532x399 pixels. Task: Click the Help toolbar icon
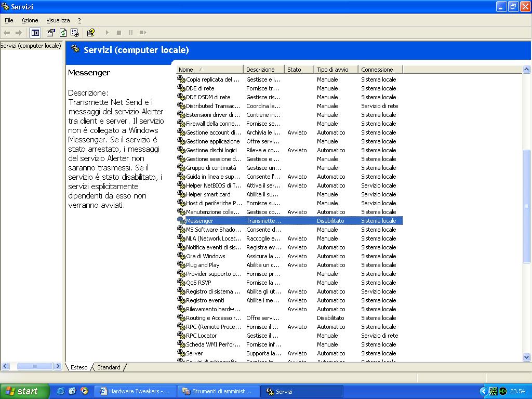(90, 33)
